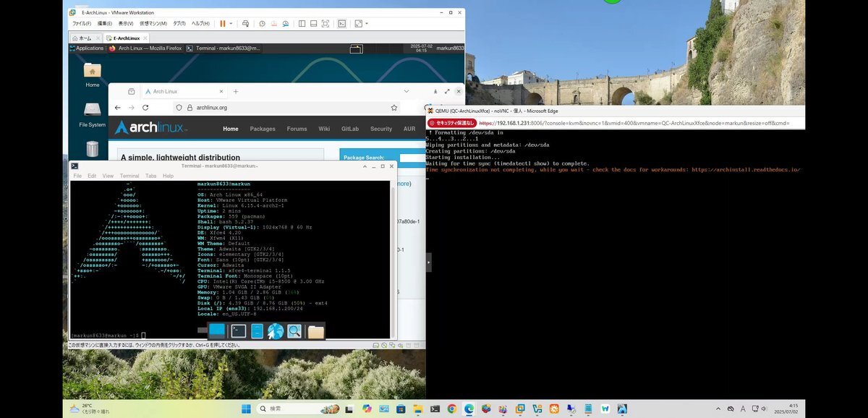Launch Web Browser globe from Xfce dock

tap(276, 331)
